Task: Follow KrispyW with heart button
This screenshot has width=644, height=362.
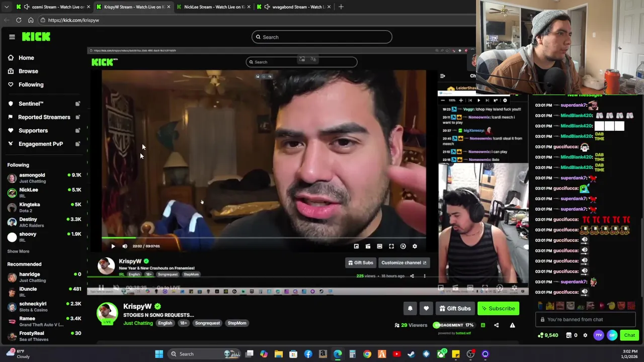Action: 426,309
